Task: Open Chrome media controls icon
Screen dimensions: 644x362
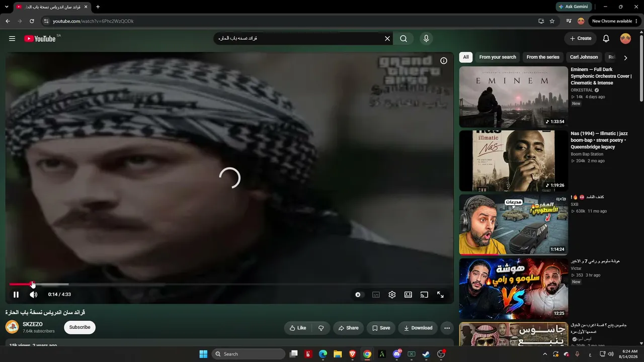Action: tap(569, 21)
